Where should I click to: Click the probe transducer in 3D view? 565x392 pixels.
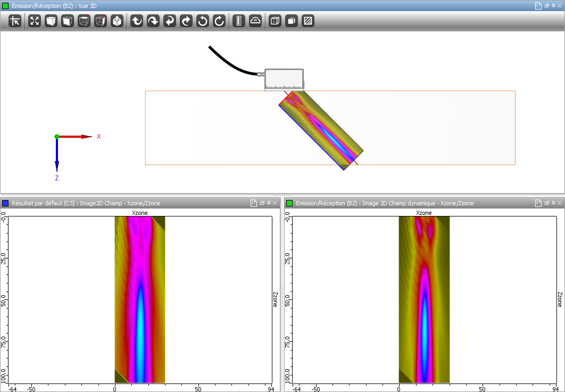coord(284,79)
